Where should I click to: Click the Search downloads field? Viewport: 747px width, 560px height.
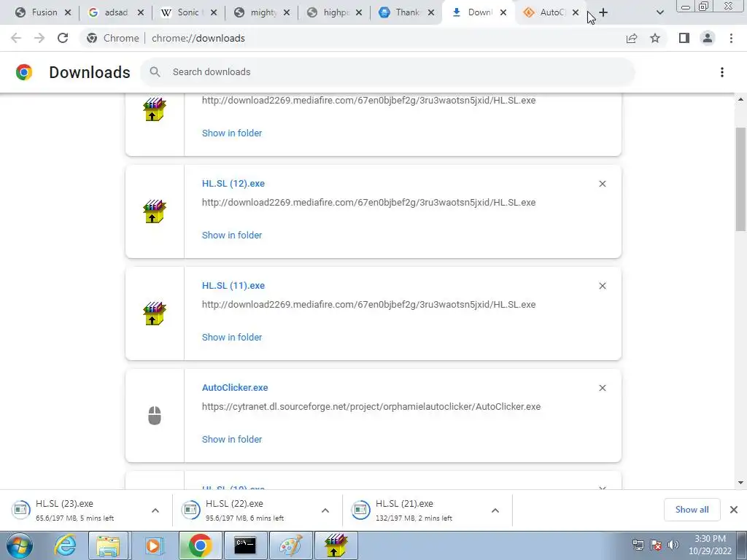(x=388, y=72)
